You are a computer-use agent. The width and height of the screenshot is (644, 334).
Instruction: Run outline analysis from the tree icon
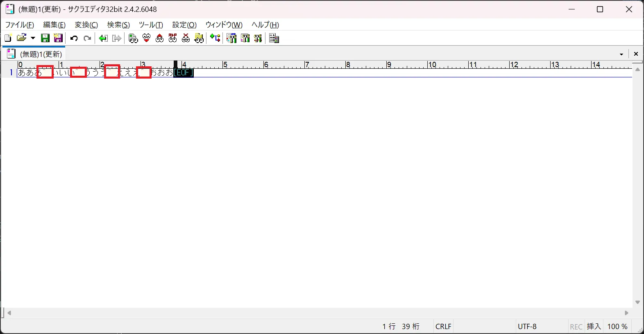215,38
